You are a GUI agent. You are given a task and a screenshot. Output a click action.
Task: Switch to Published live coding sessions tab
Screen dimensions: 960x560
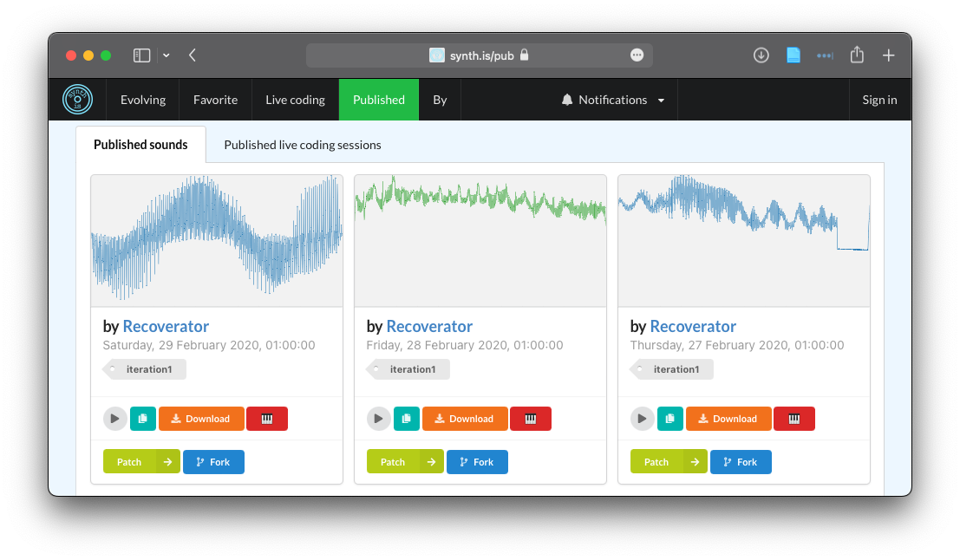tap(303, 145)
